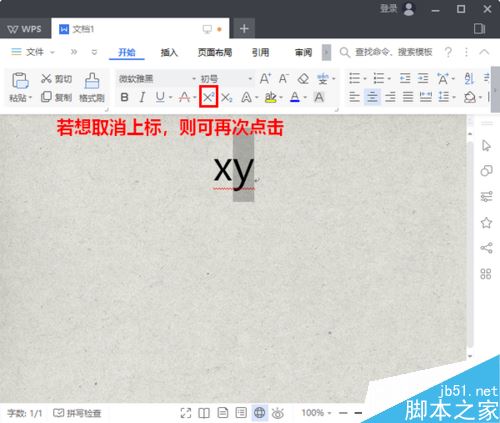Collapse the ribbon with the chevron
This screenshot has width=500, height=423.
(484, 52)
